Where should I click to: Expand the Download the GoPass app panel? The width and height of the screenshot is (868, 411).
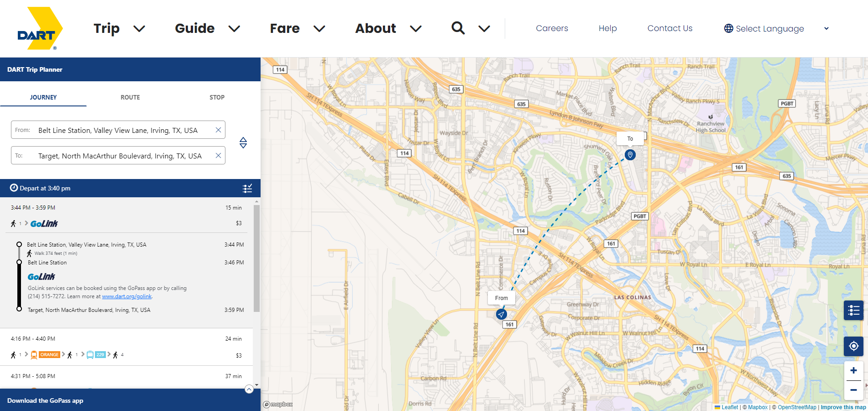pyautogui.click(x=249, y=389)
